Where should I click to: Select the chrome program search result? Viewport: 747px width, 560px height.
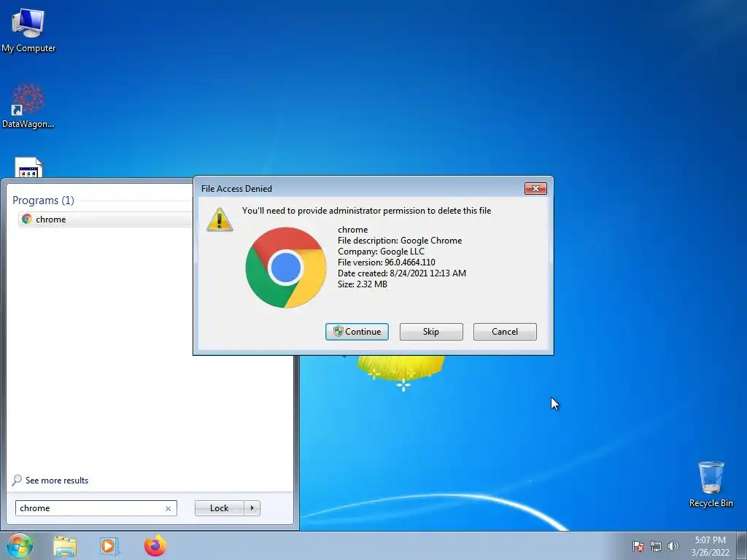coord(106,219)
